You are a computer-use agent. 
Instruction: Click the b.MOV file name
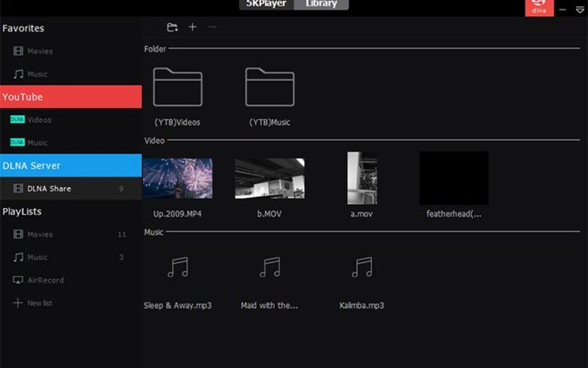(x=269, y=214)
